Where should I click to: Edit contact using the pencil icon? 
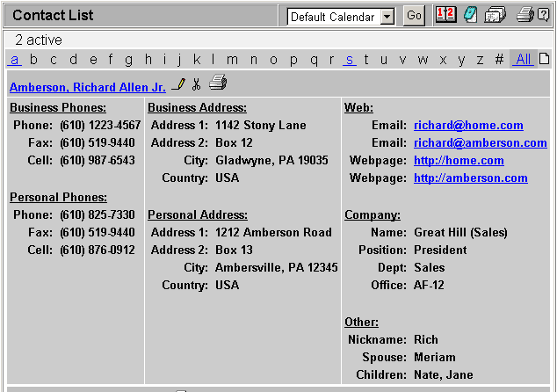pos(179,84)
